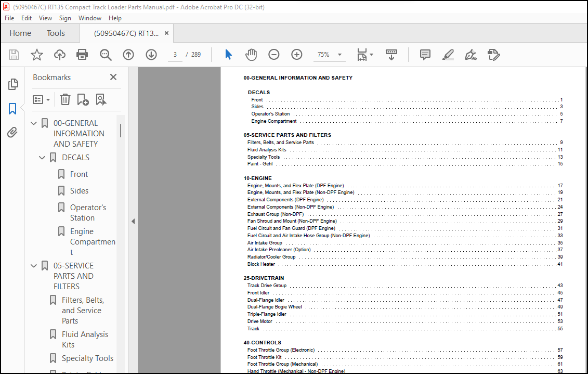588x374 pixels.
Task: Open the View menu
Action: (x=45, y=18)
